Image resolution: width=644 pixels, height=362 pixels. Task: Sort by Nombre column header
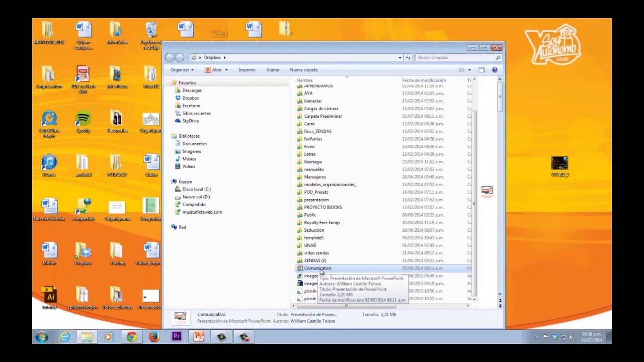304,80
